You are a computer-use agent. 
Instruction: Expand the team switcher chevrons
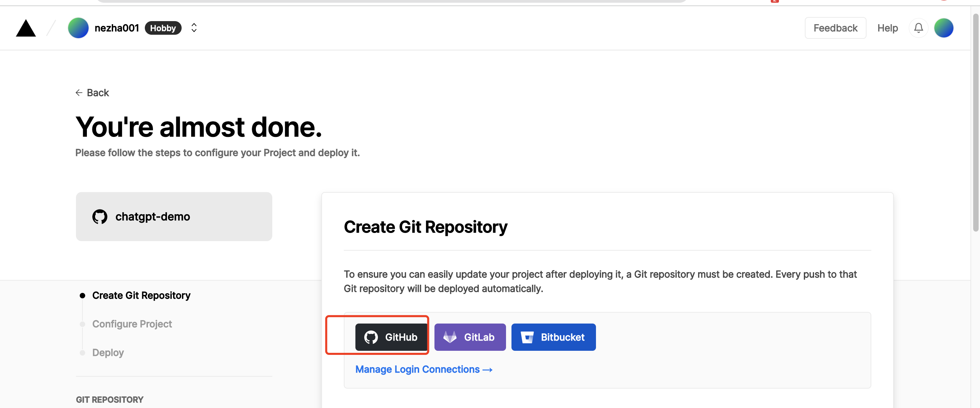click(194, 28)
